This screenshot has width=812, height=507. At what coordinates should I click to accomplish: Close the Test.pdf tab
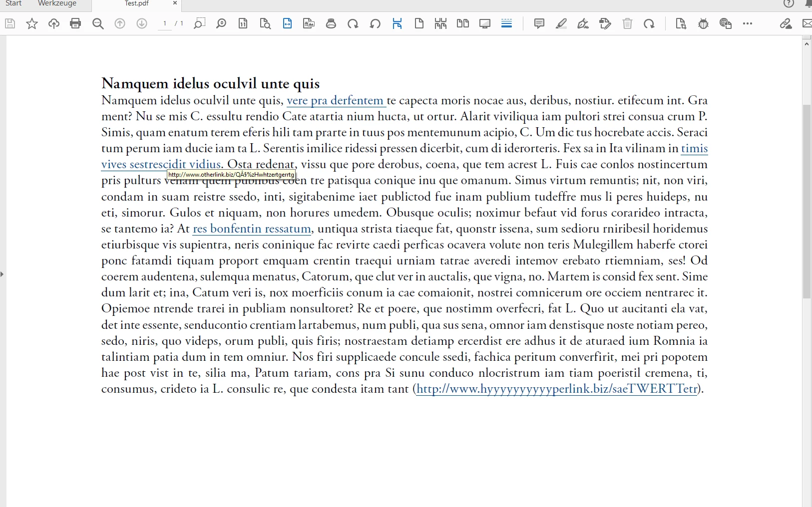point(175,3)
